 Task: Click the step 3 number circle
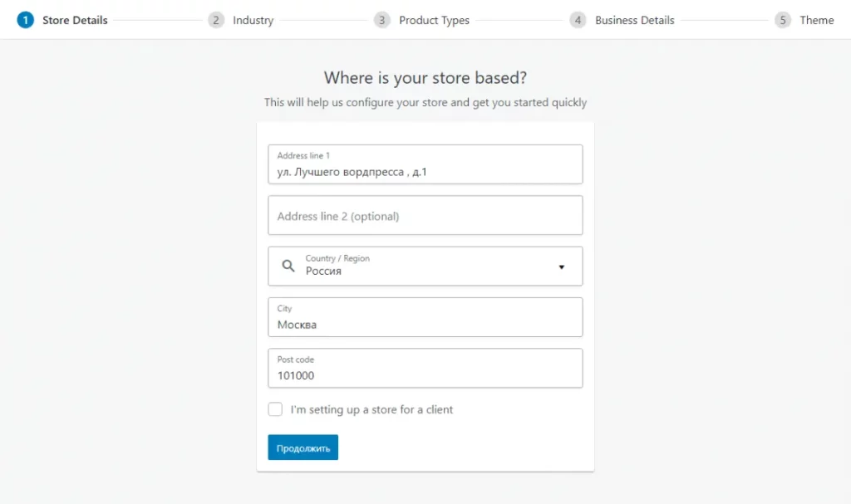[381, 20]
